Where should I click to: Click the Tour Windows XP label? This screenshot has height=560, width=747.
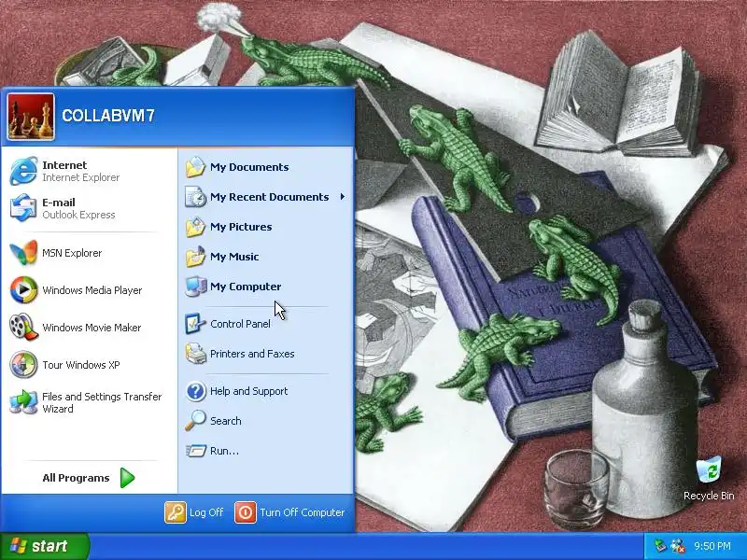point(81,365)
